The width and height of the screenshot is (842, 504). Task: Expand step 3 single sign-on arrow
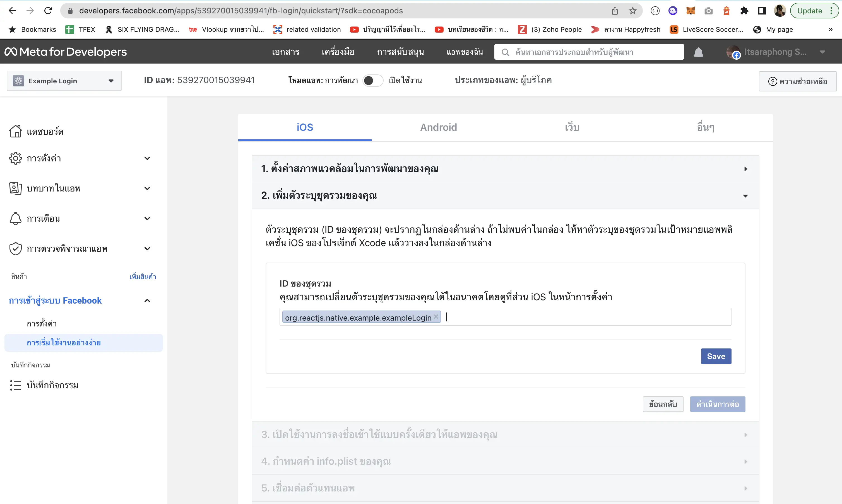pos(745,435)
